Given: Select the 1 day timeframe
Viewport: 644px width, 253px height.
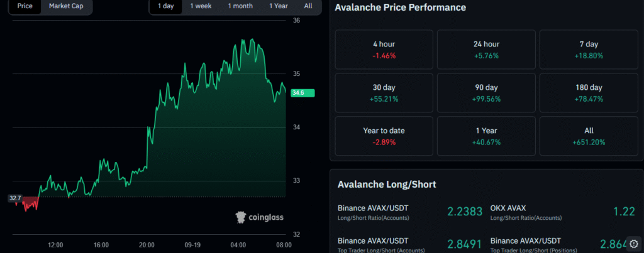Looking at the screenshot, I should pyautogui.click(x=166, y=6).
